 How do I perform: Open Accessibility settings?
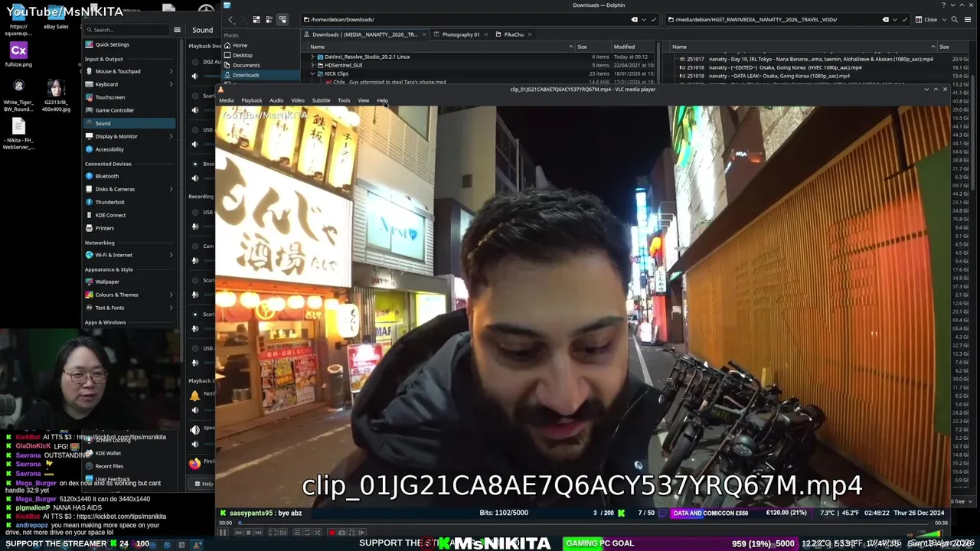(x=129, y=149)
